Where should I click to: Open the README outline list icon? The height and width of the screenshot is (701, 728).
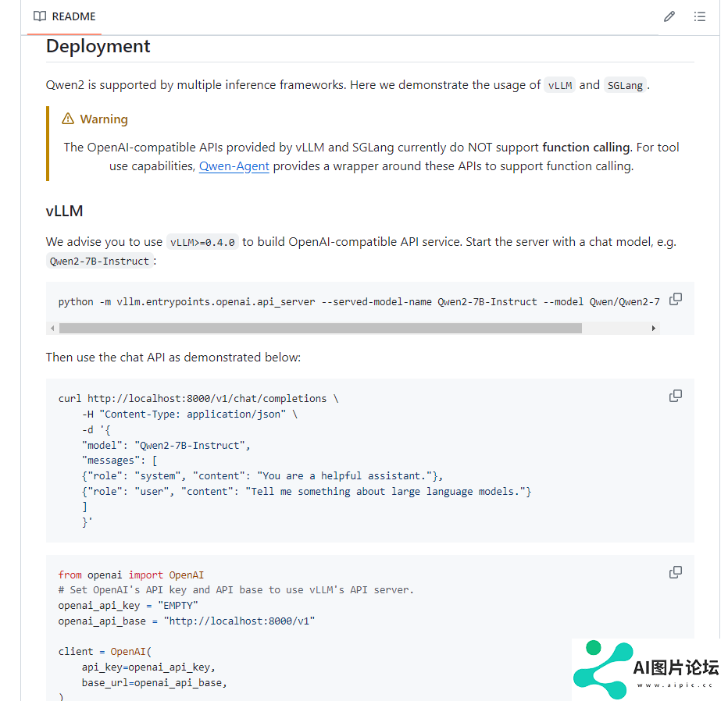pyautogui.click(x=700, y=16)
